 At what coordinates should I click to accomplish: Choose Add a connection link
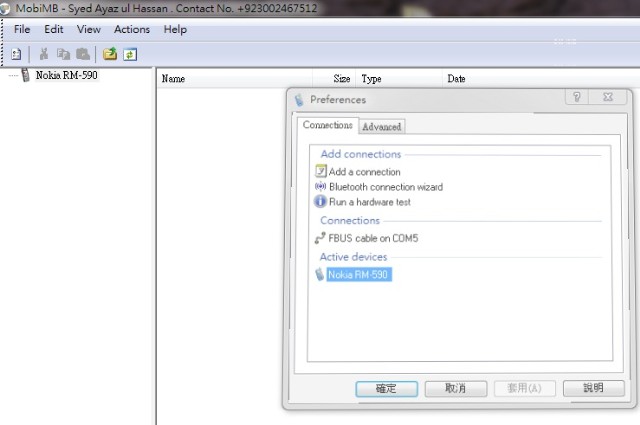[x=364, y=172]
